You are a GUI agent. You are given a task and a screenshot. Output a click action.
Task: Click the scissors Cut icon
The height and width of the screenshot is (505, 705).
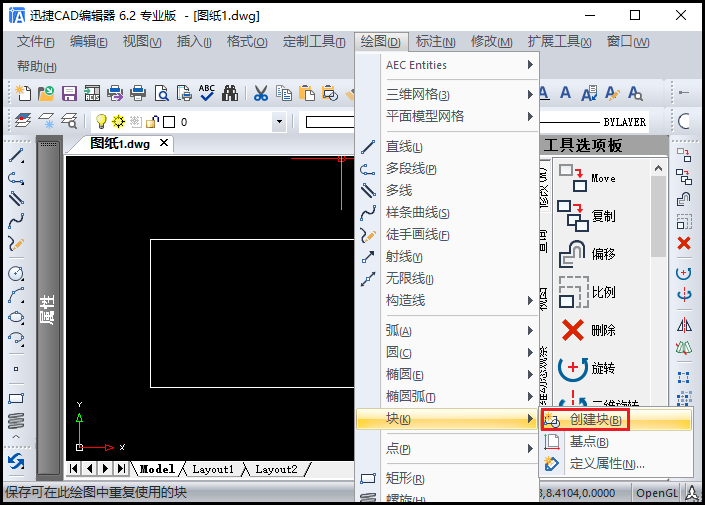pyautogui.click(x=261, y=93)
